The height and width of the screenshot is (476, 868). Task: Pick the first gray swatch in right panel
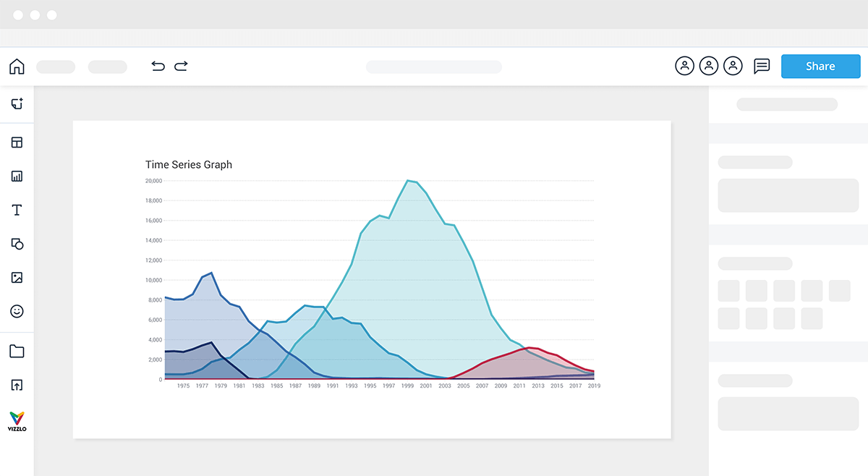click(x=728, y=291)
